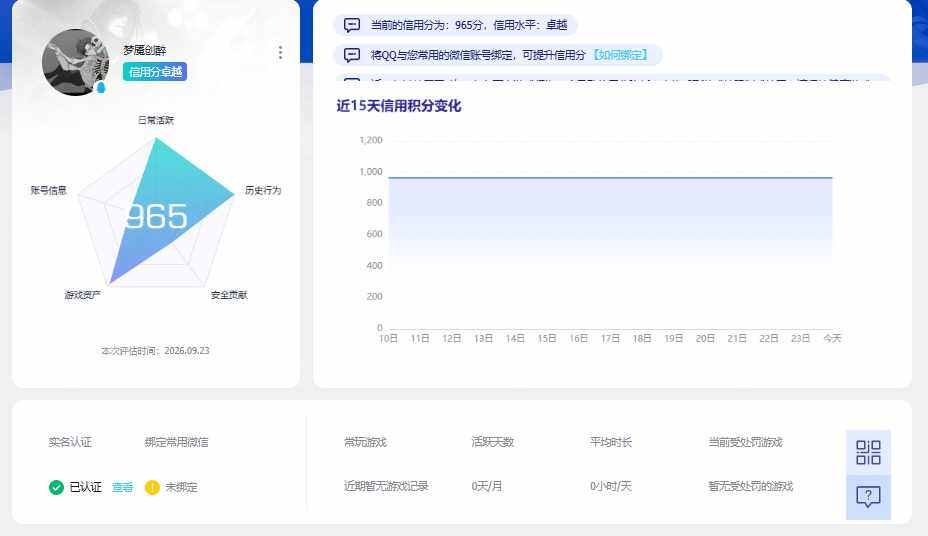Click the 当前受处罚游戏 column label
This screenshot has width=928, height=536.
[745, 442]
